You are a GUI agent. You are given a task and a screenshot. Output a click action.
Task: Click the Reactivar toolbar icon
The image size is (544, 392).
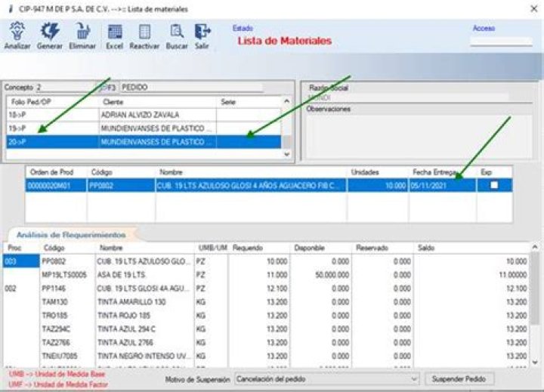[x=144, y=32]
